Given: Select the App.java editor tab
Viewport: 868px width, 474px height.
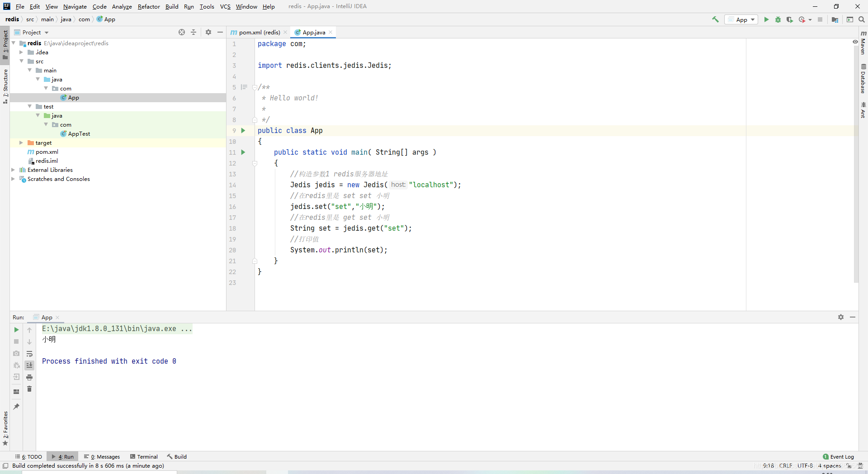Looking at the screenshot, I should pos(313,32).
